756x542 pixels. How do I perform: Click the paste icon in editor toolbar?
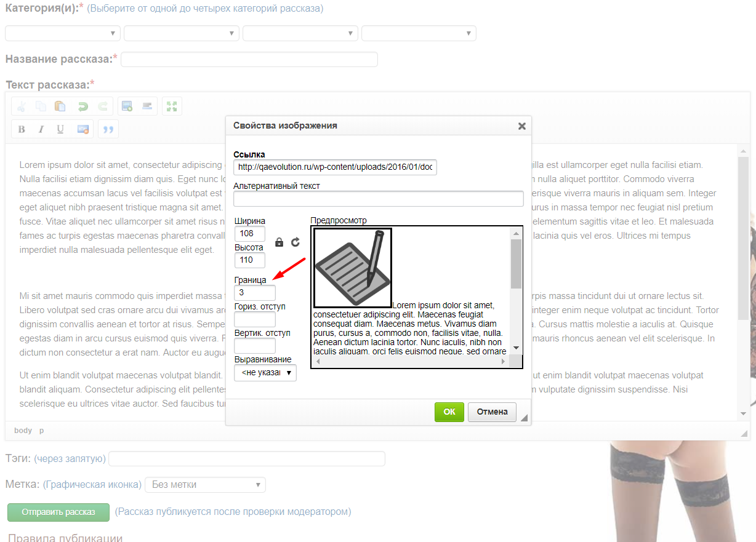coord(60,106)
